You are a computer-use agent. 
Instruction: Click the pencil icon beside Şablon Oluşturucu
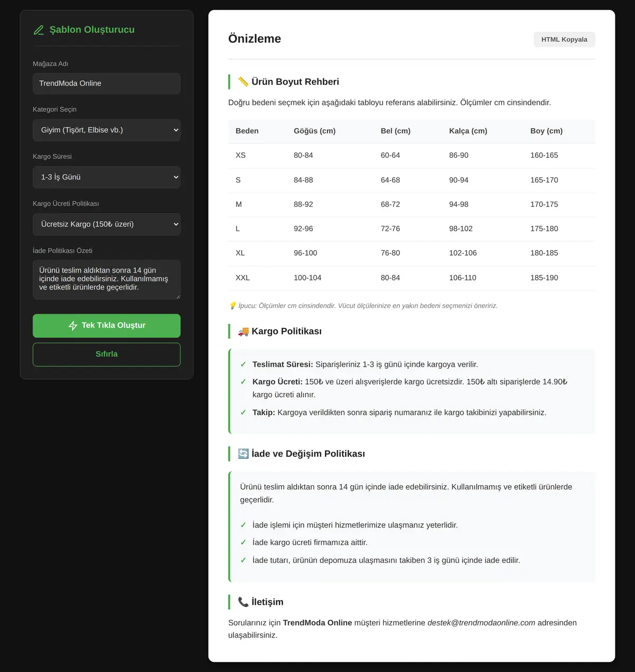39,30
